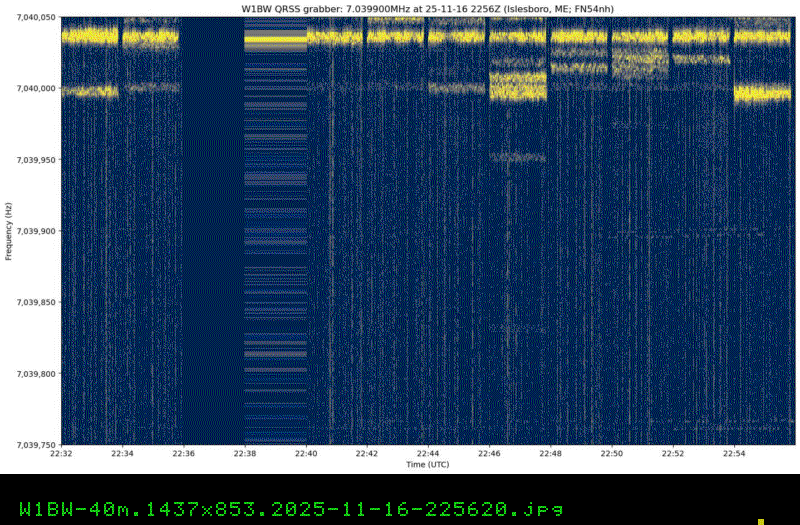Click the 22:42 time tick label
Image resolution: width=800 pixels, height=525 pixels.
click(x=367, y=453)
